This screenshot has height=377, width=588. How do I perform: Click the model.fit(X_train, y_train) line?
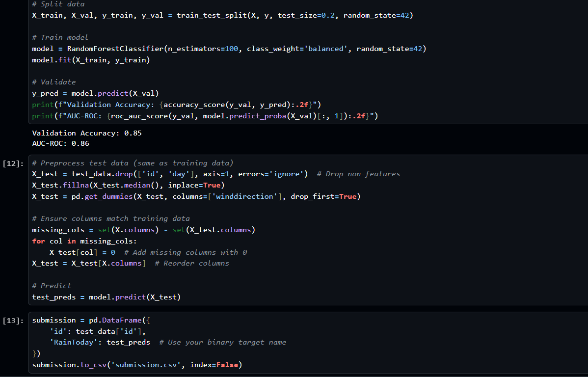tap(91, 60)
